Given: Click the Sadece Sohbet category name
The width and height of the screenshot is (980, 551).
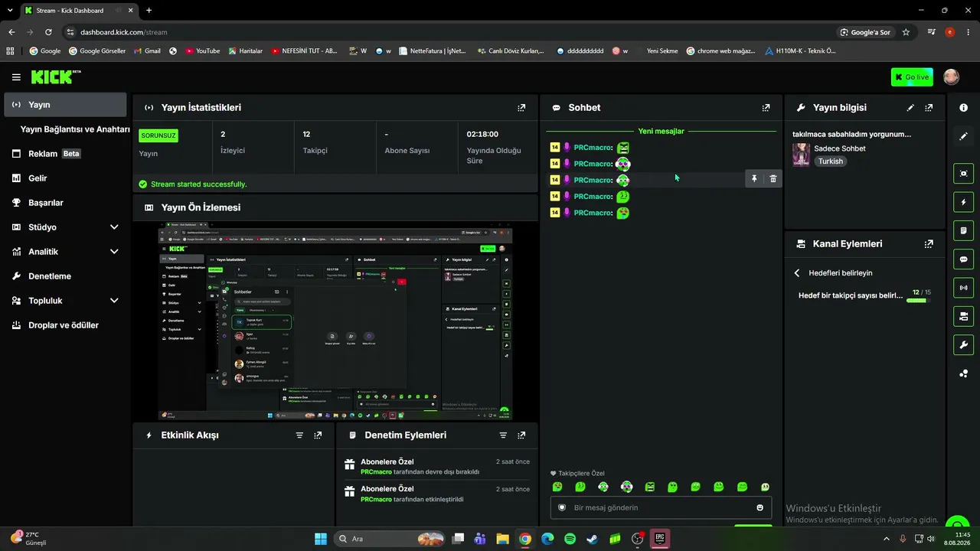Looking at the screenshot, I should 840,148.
